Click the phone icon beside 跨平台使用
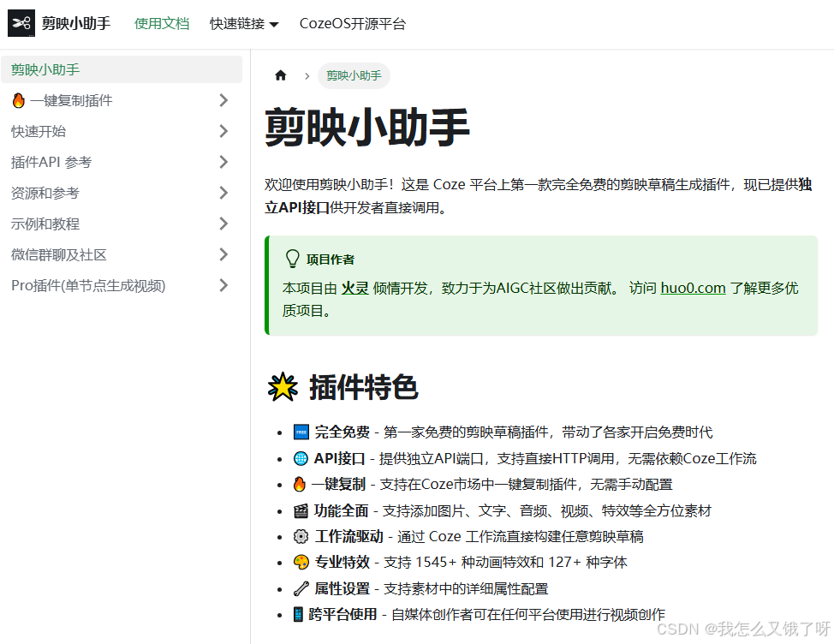Viewport: 834px width, 644px height. (x=298, y=614)
